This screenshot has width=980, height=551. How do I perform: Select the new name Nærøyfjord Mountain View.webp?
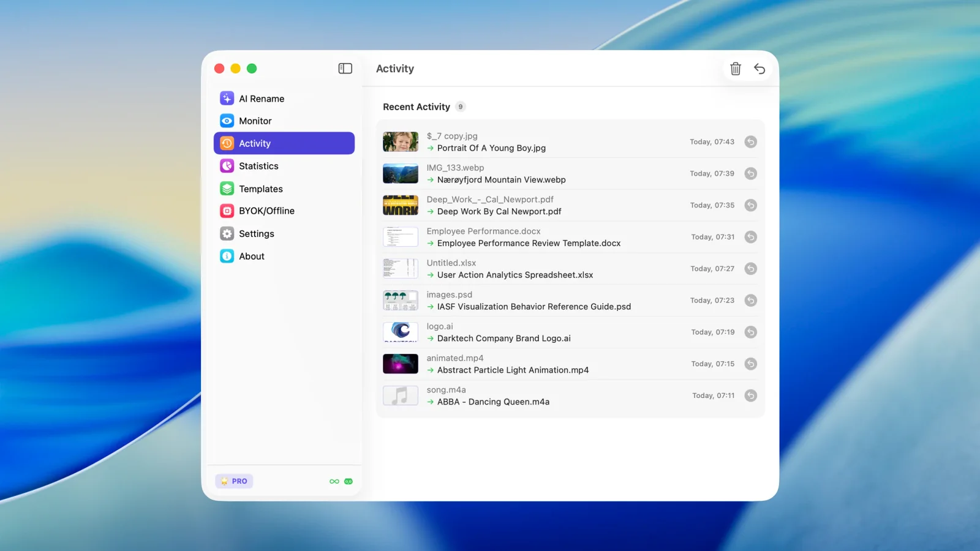click(x=502, y=180)
